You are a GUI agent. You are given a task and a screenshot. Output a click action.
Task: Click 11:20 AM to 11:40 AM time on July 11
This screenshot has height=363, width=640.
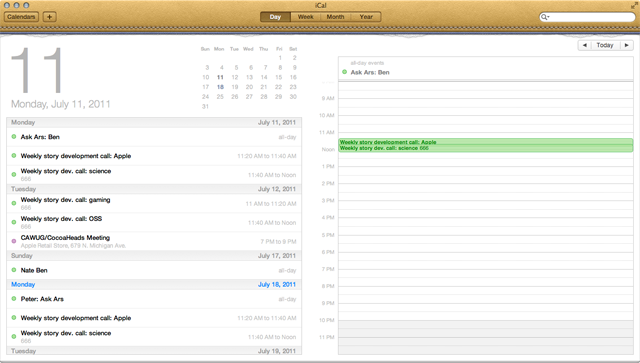pyautogui.click(x=267, y=156)
